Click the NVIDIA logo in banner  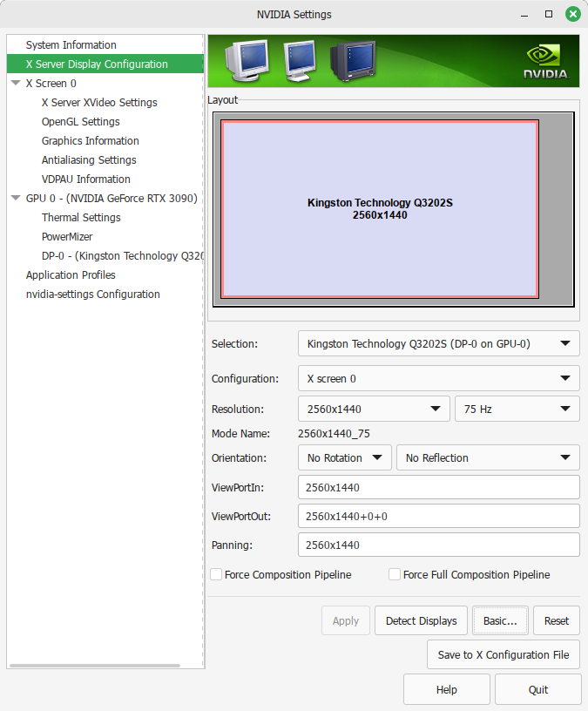point(546,62)
